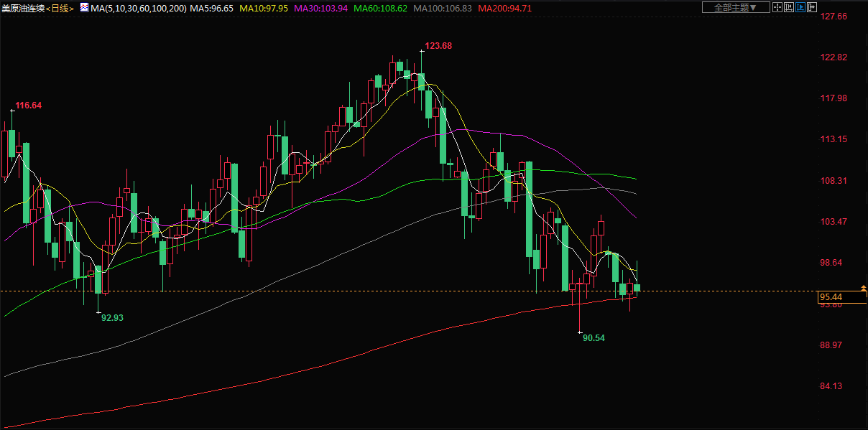Click the orange double arrow beside 95.44
The height and width of the screenshot is (430, 868).
(x=863, y=290)
